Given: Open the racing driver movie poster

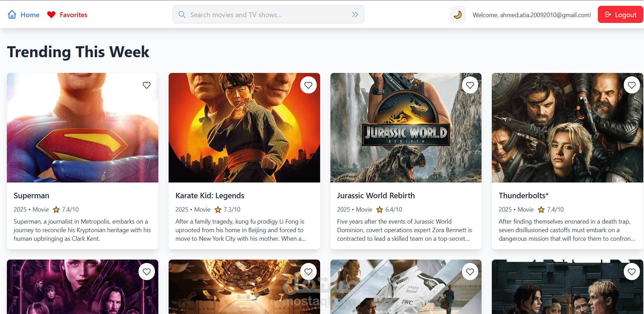Looking at the screenshot, I should pos(406,287).
